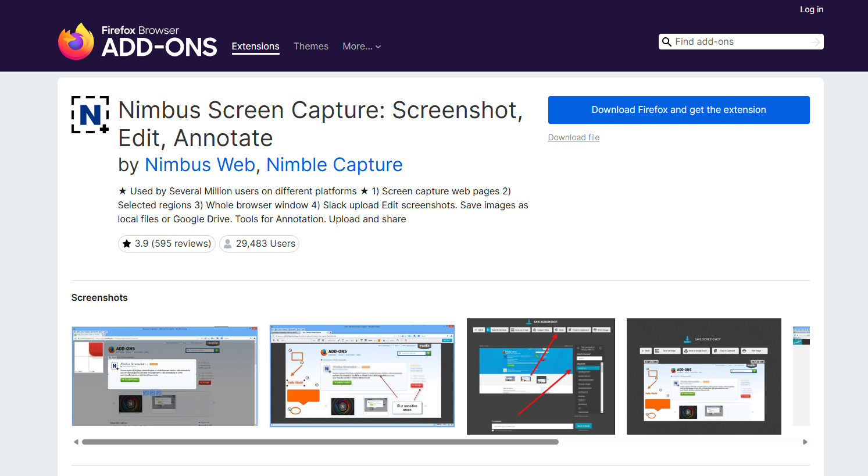
Task: Open the 3.9 (595 reviews) rating badge
Action: point(167,244)
